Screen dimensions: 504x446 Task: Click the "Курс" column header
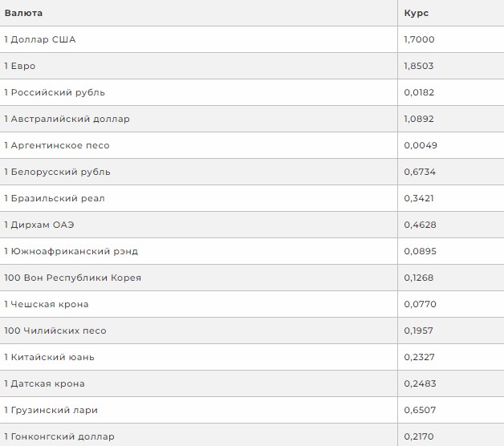click(417, 13)
